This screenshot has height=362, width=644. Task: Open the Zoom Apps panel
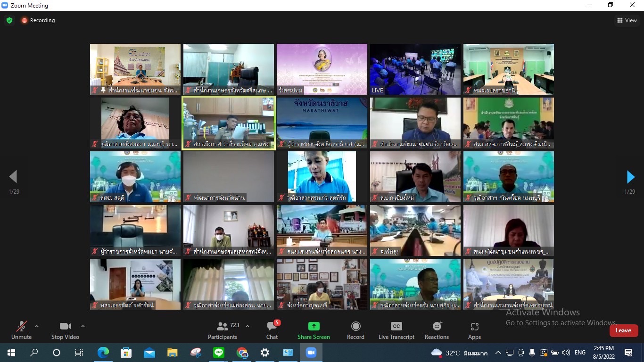(474, 330)
